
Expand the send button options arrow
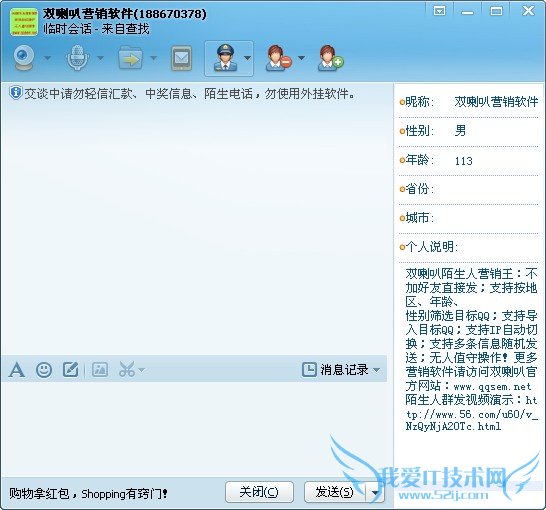tap(375, 493)
